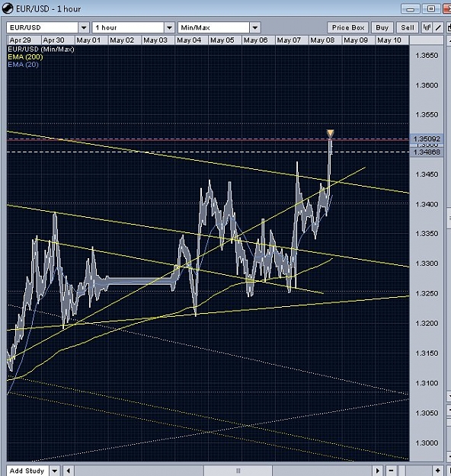
Task: Click the 1.3550 price axis label
Action: click(x=427, y=115)
